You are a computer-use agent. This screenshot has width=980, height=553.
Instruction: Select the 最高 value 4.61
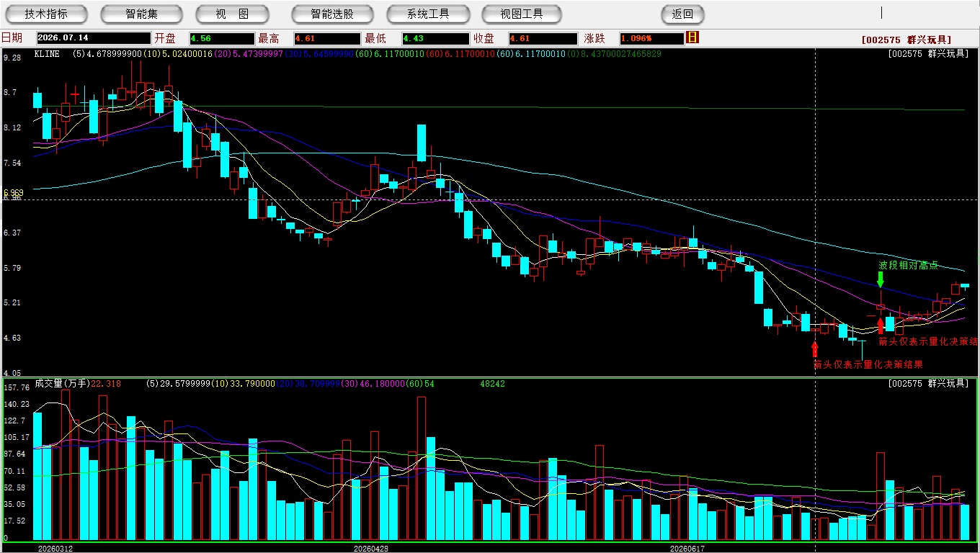(326, 38)
